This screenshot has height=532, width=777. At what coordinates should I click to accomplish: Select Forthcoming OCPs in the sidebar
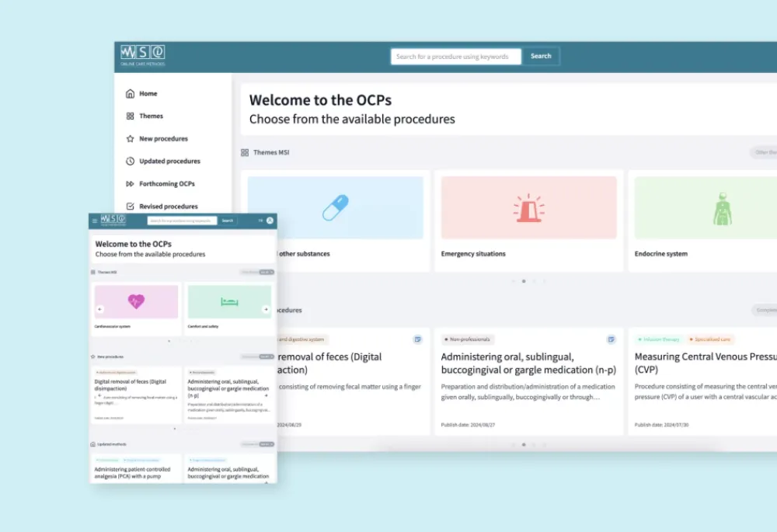click(x=166, y=184)
